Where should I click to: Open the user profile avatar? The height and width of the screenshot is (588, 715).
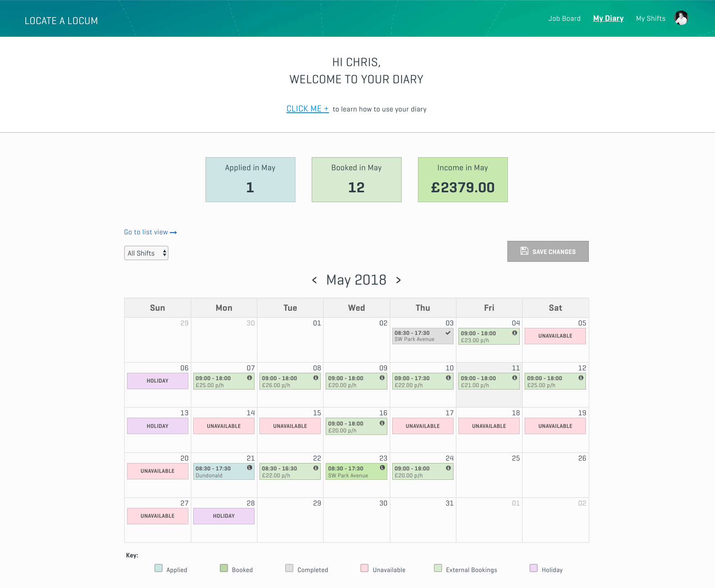coord(681,18)
